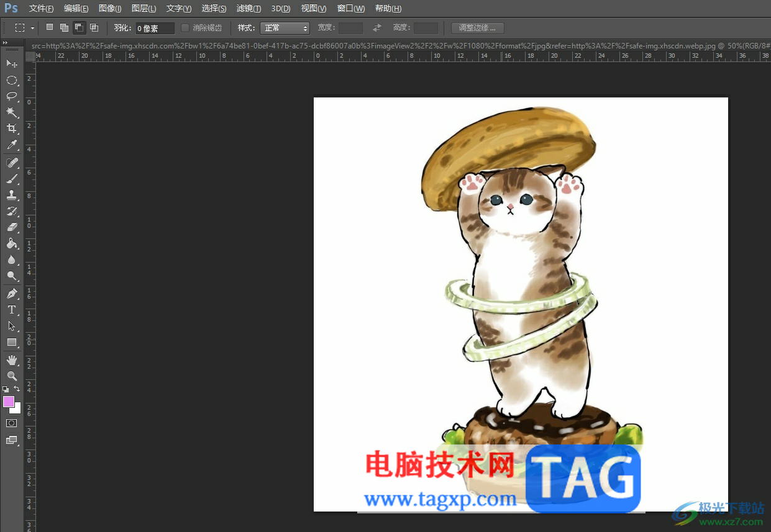Click the white background color swatch
Image resolution: width=771 pixels, height=532 pixels.
[17, 410]
